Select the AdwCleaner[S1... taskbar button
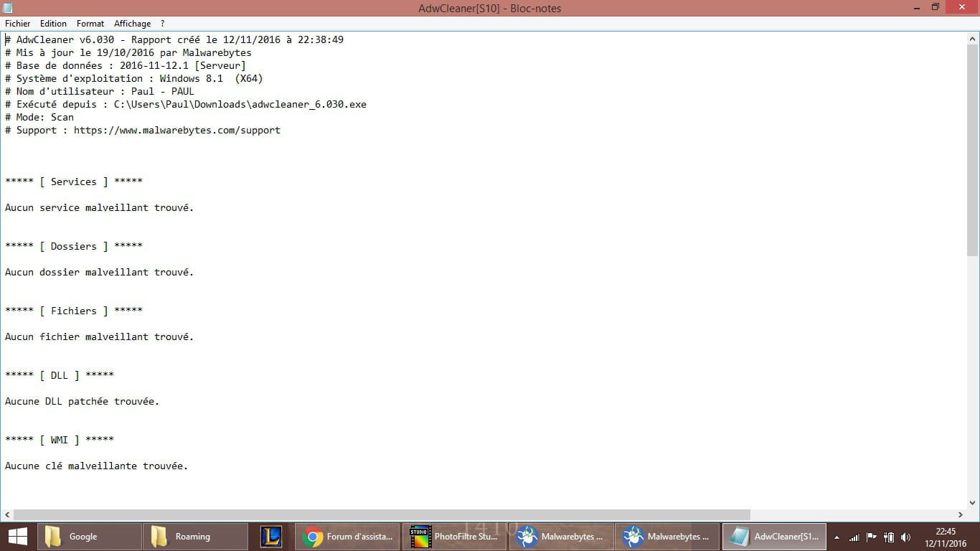The width and height of the screenshot is (980, 551). pos(775,537)
